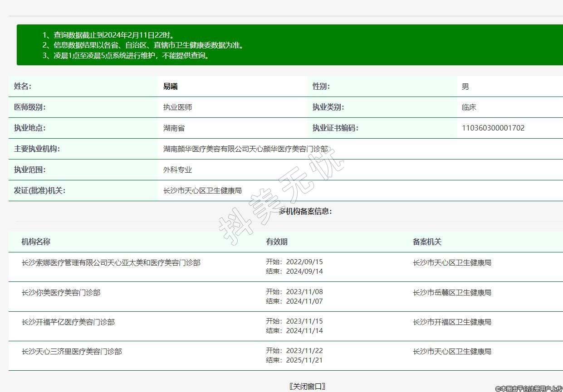Click the 机构名称 column header
Viewport: 563px width, 392px height.
tap(36, 242)
